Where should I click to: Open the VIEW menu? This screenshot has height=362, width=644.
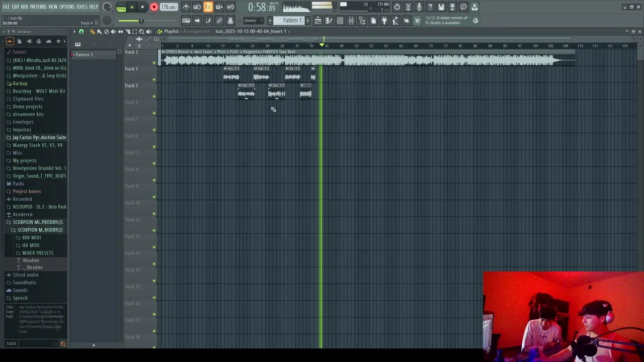(x=53, y=7)
